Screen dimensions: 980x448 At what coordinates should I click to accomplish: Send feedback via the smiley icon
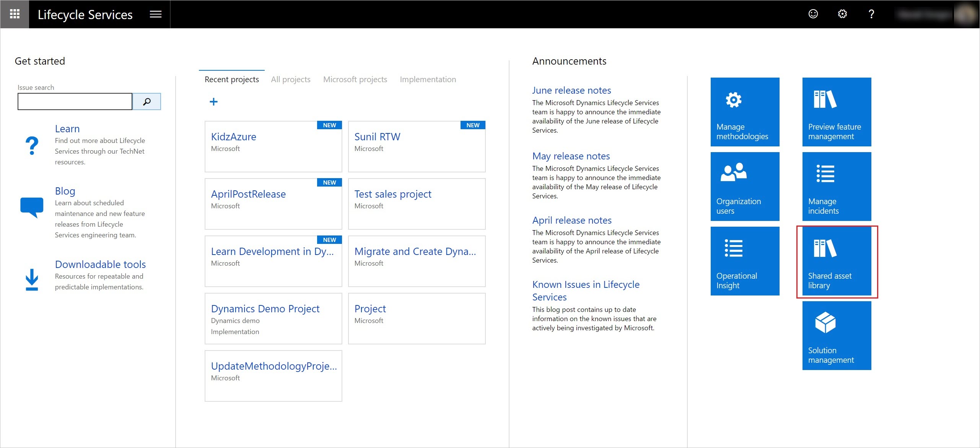pyautogui.click(x=813, y=14)
